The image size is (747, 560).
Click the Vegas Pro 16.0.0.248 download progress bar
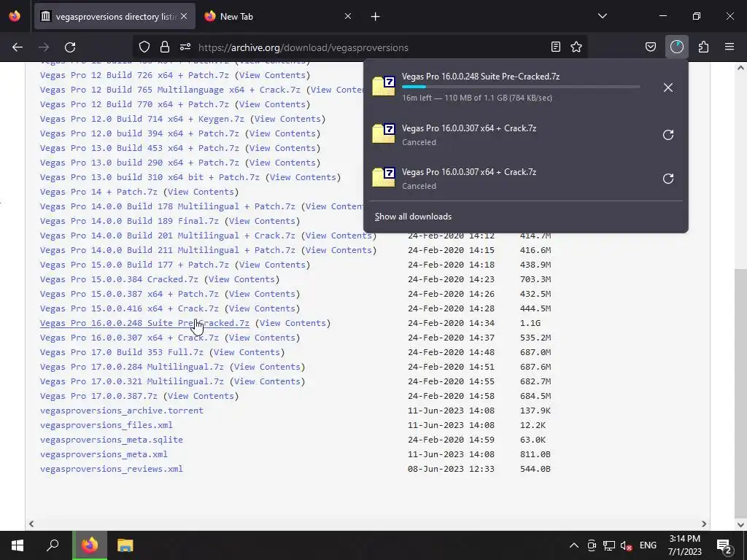pyautogui.click(x=521, y=87)
